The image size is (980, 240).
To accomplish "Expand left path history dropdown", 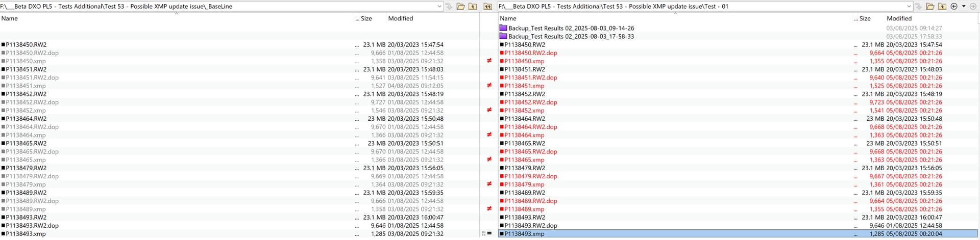I will point(439,6).
